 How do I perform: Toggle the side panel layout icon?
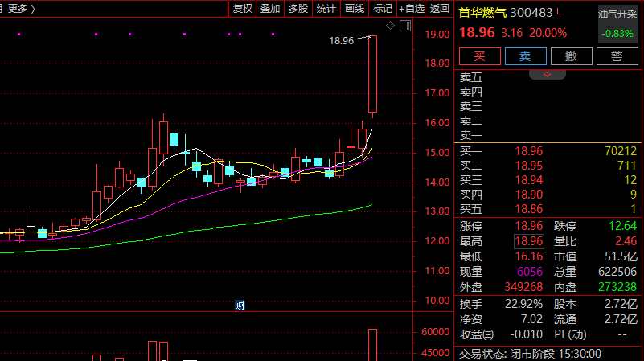(405, 26)
